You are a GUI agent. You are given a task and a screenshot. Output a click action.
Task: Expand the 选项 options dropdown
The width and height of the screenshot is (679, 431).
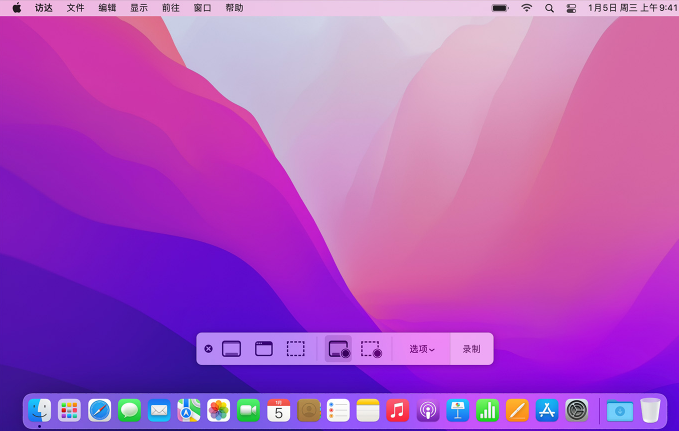(x=422, y=349)
